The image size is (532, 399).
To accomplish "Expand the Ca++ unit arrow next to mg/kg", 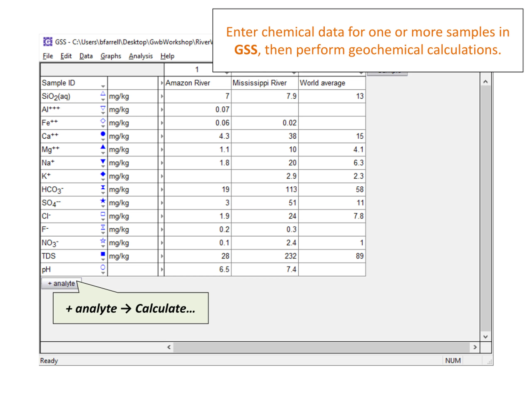I will pyautogui.click(x=162, y=136).
